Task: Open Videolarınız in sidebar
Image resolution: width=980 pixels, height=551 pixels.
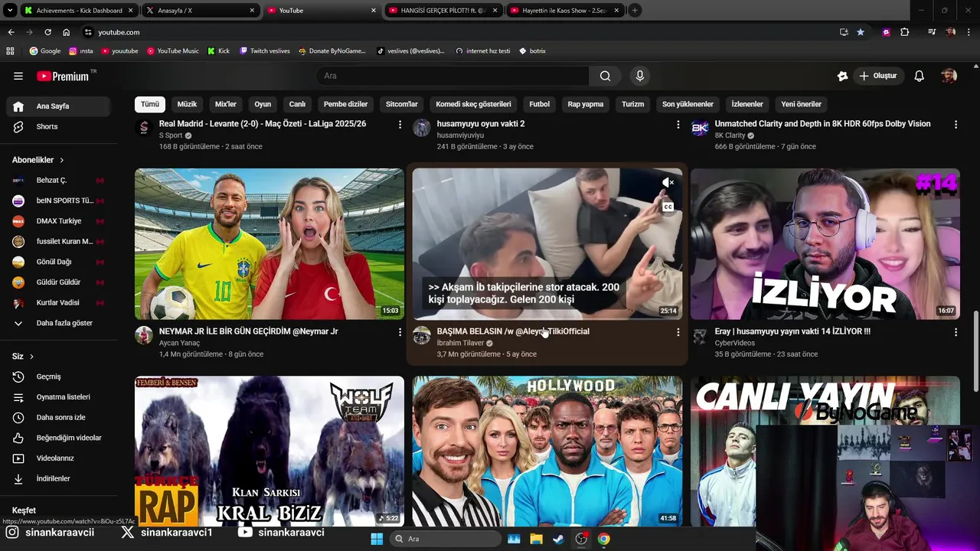Action: pyautogui.click(x=58, y=458)
